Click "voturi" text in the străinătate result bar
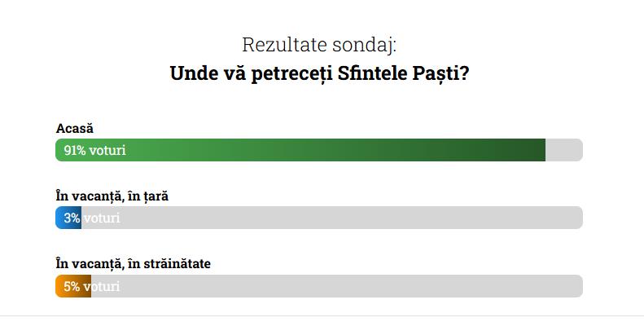The width and height of the screenshot is (644, 335). pyautogui.click(x=104, y=286)
